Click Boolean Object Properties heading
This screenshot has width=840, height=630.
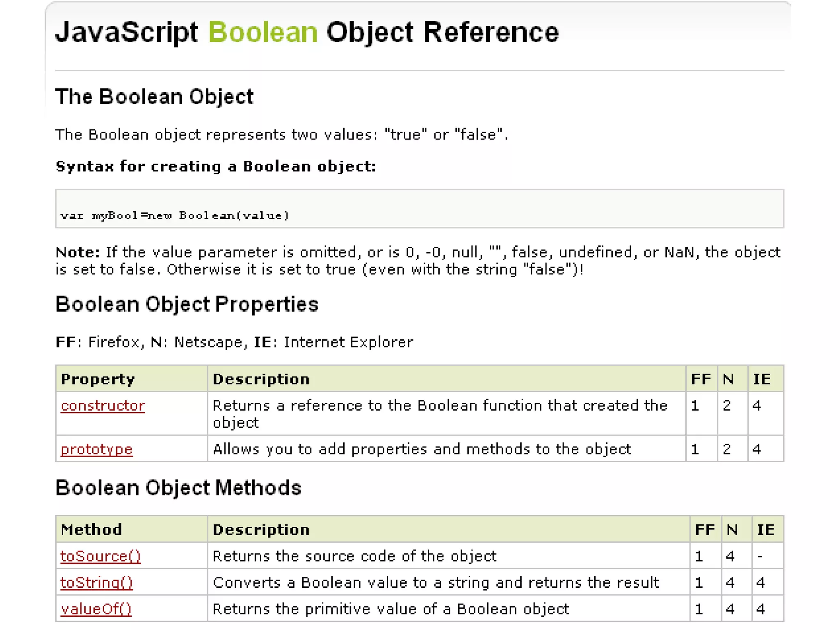(x=187, y=304)
